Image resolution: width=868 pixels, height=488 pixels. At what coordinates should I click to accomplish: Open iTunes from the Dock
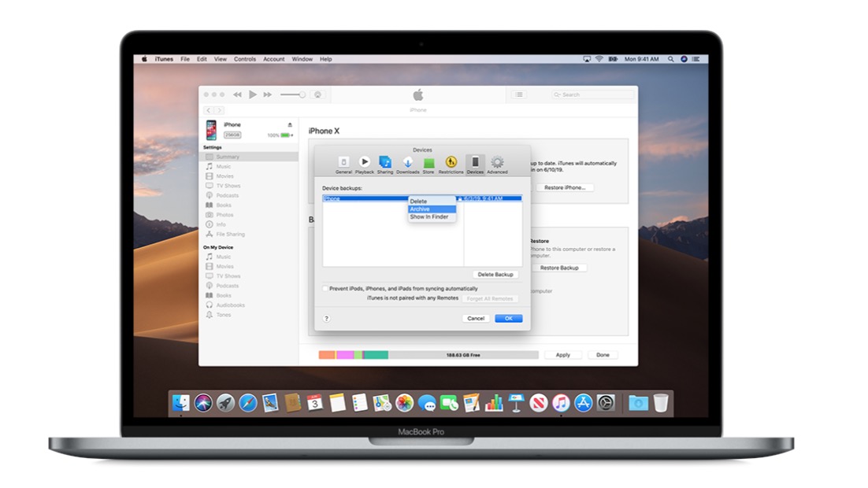click(x=561, y=403)
